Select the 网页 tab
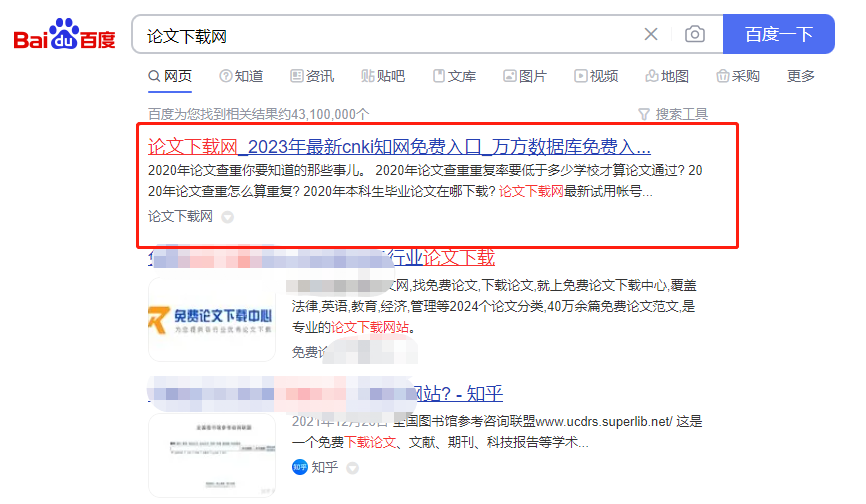This screenshot has height=504, width=866. pyautogui.click(x=170, y=76)
